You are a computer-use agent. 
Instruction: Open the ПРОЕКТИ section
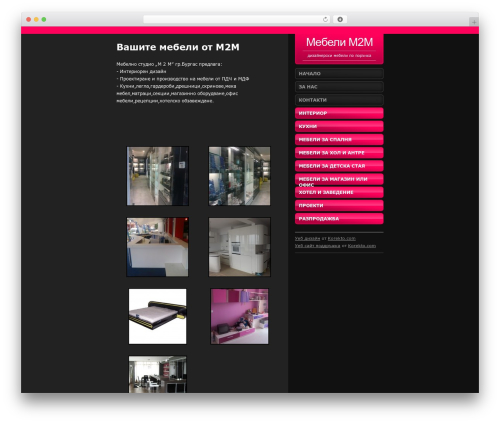(x=339, y=206)
